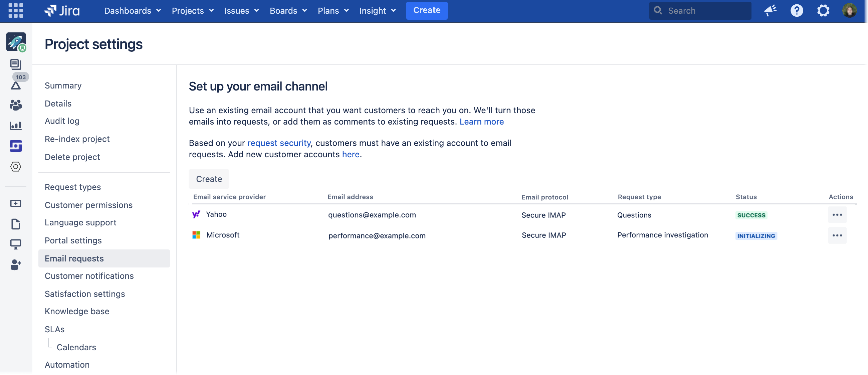Viewport: 868px width, 375px height.
Task: Expand the Plans dropdown menu
Action: pos(333,10)
